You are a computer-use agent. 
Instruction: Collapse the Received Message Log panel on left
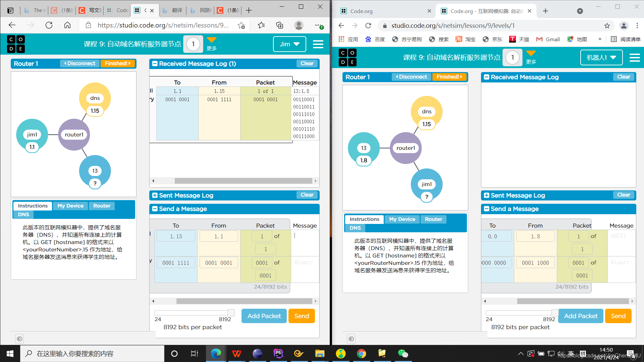pos(155,64)
